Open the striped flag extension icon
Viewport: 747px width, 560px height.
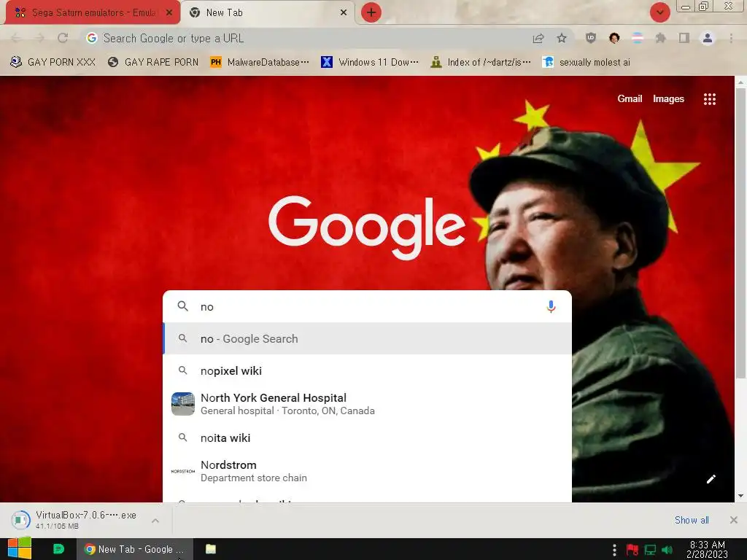tap(638, 38)
